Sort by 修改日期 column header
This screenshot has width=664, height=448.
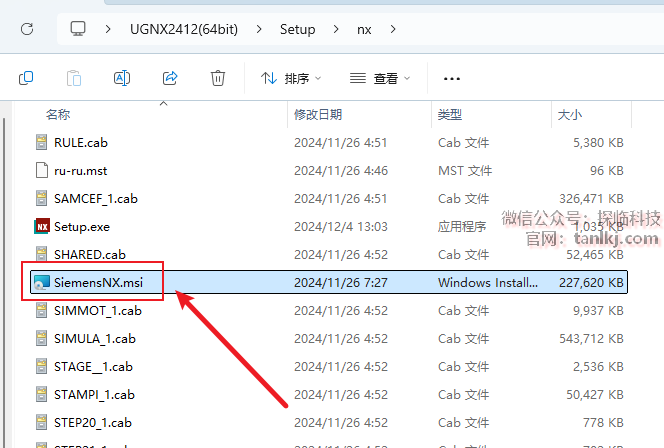coord(318,114)
